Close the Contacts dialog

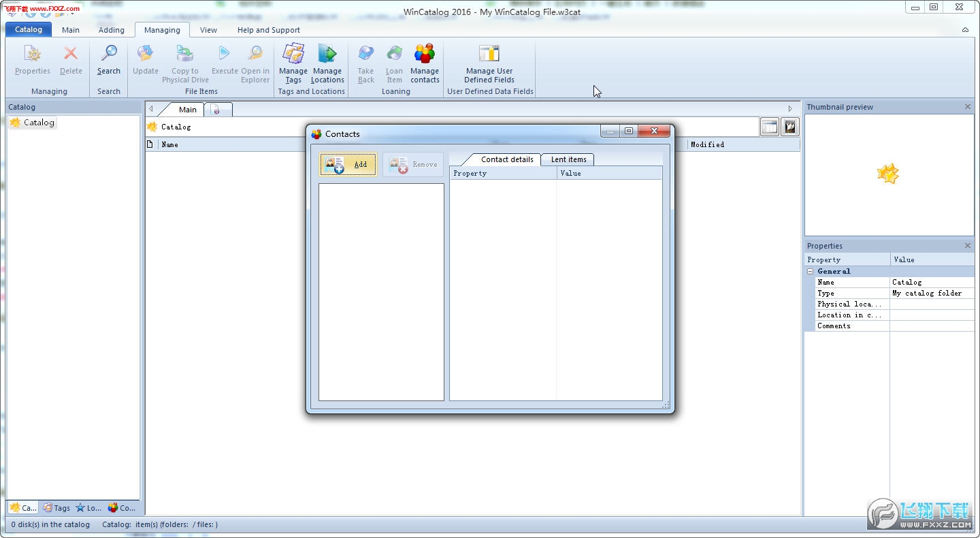tap(653, 131)
